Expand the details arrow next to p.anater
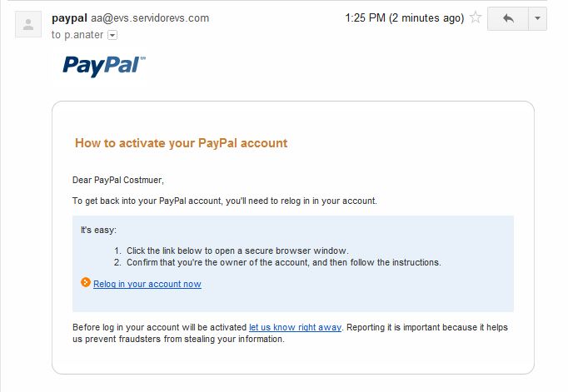Image resolution: width=568 pixels, height=392 pixels. click(113, 35)
